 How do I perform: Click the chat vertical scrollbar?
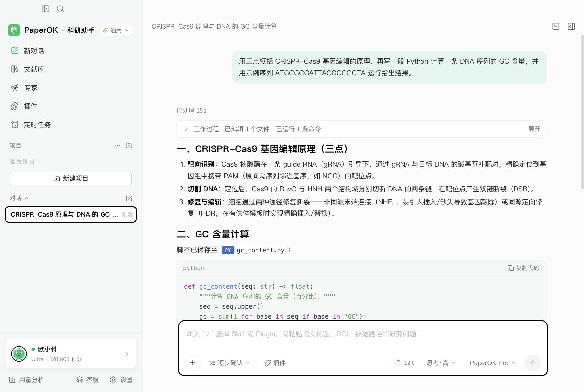click(x=582, y=112)
